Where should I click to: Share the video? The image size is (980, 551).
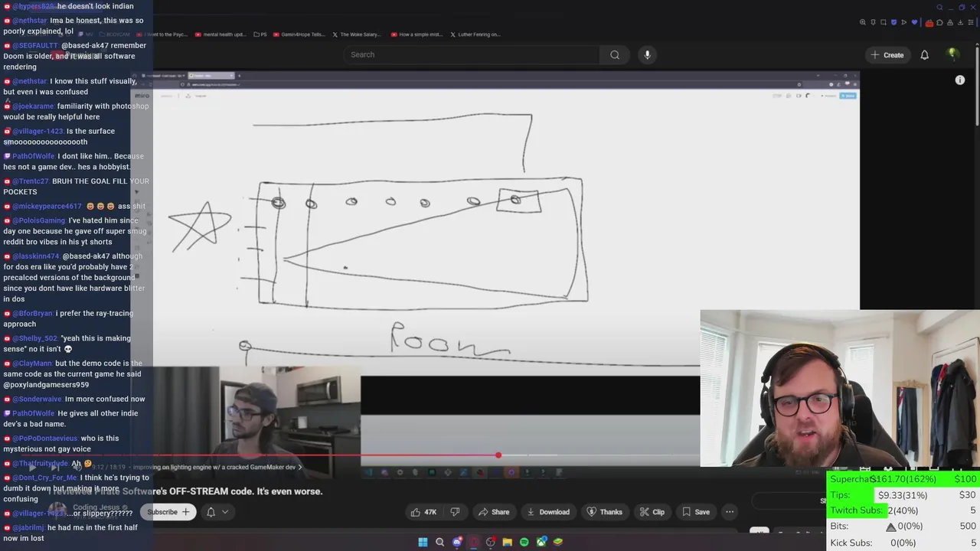(494, 512)
